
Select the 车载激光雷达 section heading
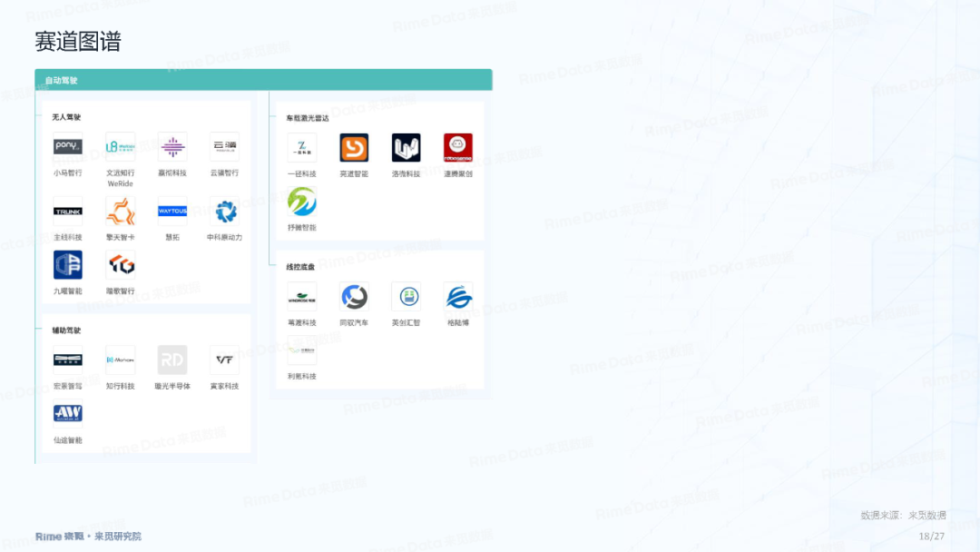[308, 118]
